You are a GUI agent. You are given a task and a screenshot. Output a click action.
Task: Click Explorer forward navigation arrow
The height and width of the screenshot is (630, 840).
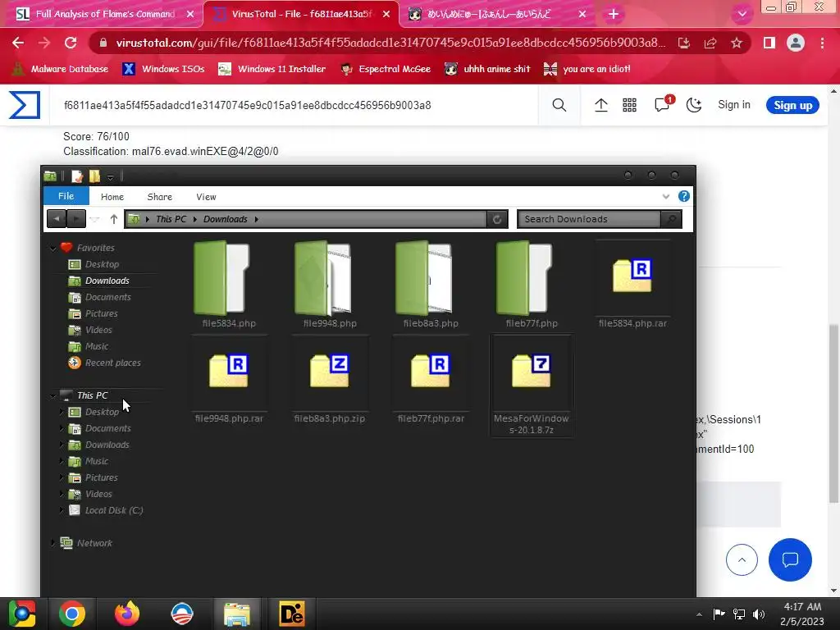tap(76, 219)
